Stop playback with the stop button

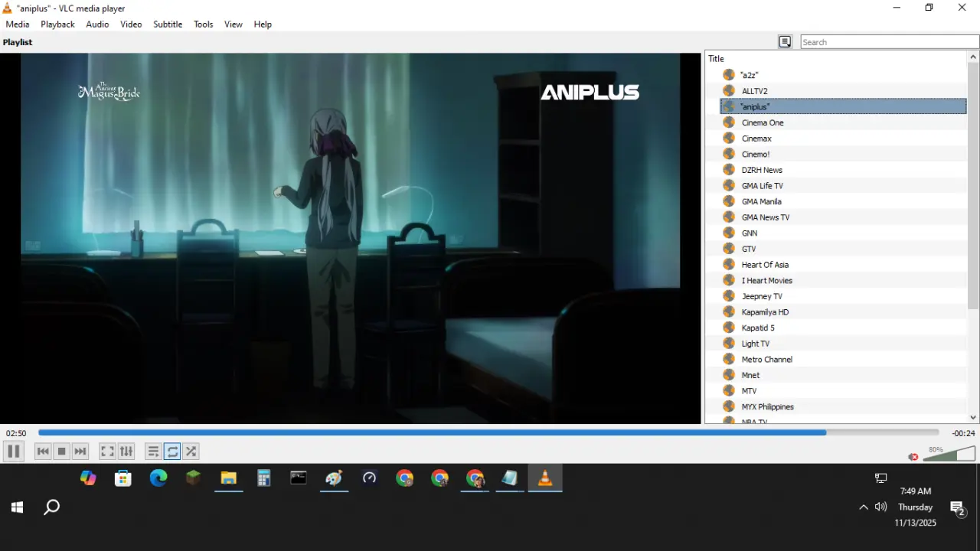[62, 452]
